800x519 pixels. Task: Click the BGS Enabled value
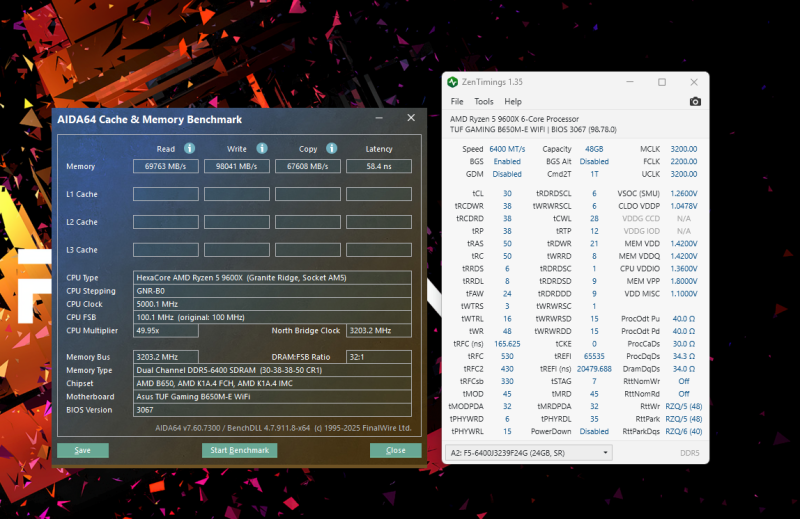pos(507,161)
